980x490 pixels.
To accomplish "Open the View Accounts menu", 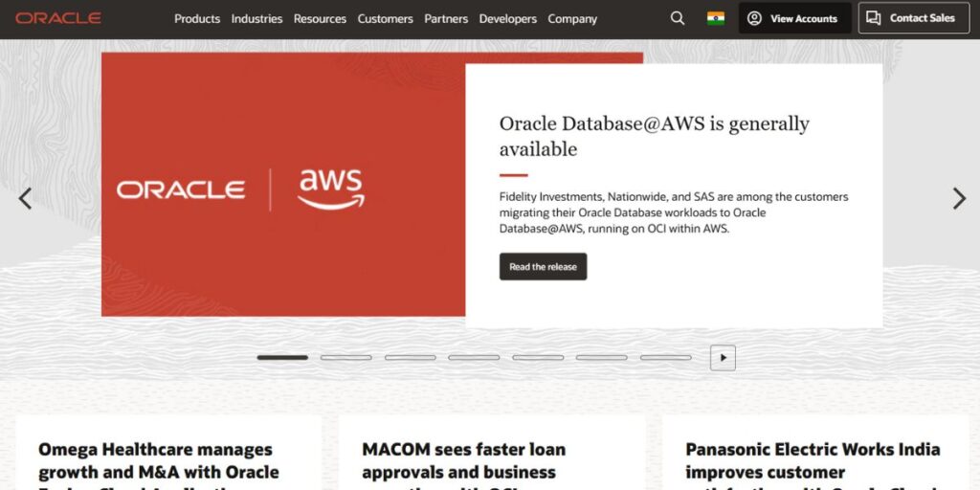I will 795,18.
